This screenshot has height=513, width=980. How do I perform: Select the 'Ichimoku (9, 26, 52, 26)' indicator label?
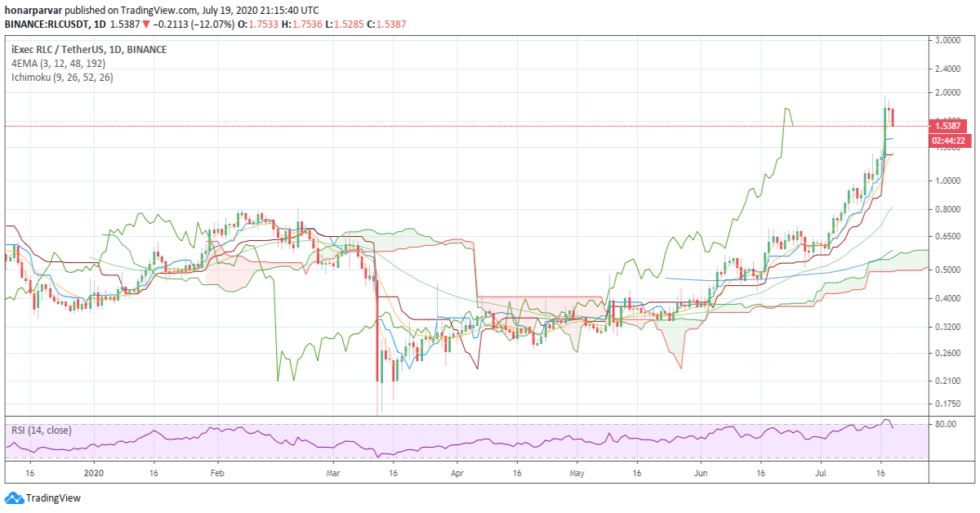62,78
